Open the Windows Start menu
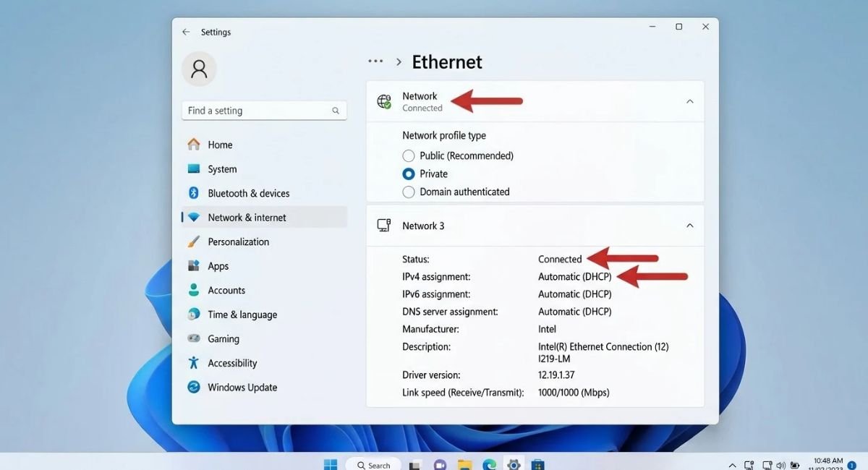This screenshot has height=470, width=868. click(x=330, y=464)
